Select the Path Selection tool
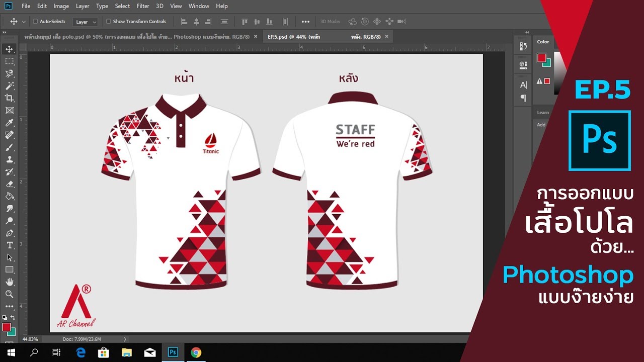This screenshot has width=644, height=362. pyautogui.click(x=10, y=257)
